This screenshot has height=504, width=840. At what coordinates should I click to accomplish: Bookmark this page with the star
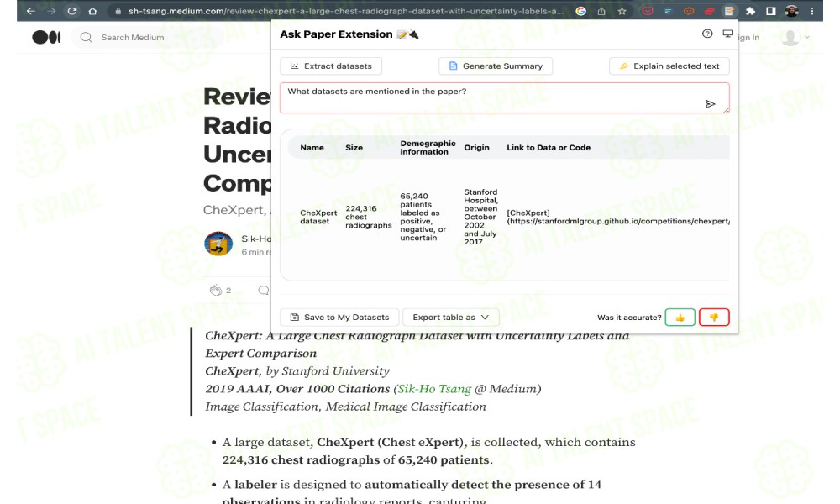click(x=622, y=11)
